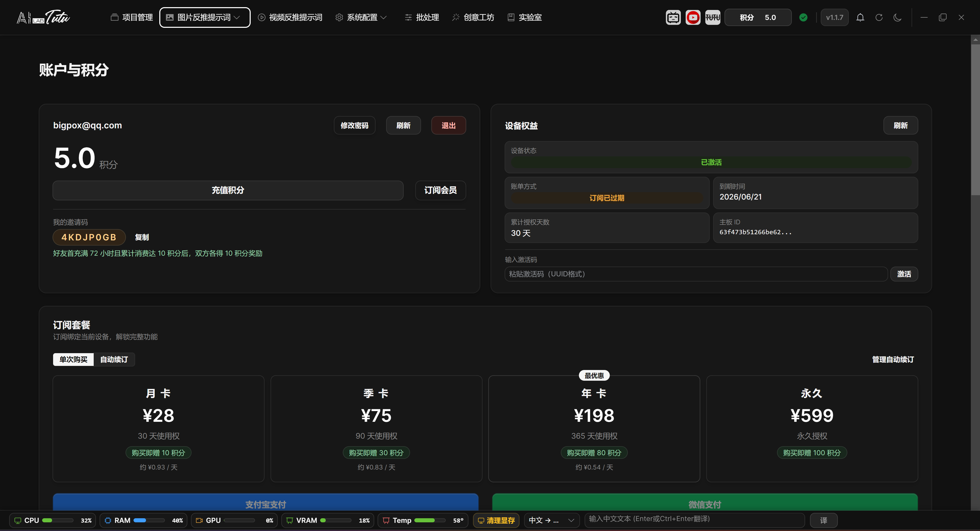Image resolution: width=980 pixels, height=531 pixels.
Task: Click the Temp progress bar
Action: coord(430,520)
